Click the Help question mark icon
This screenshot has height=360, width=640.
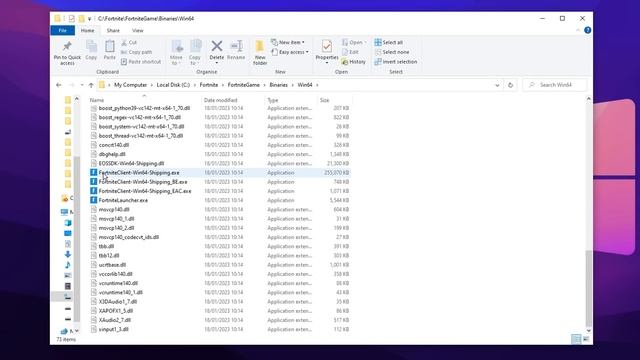pyautogui.click(x=587, y=30)
